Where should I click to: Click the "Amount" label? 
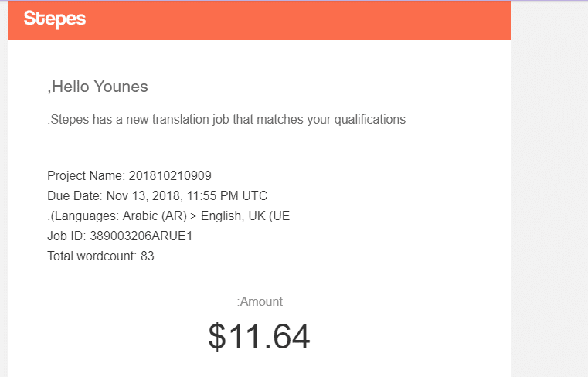pos(260,302)
